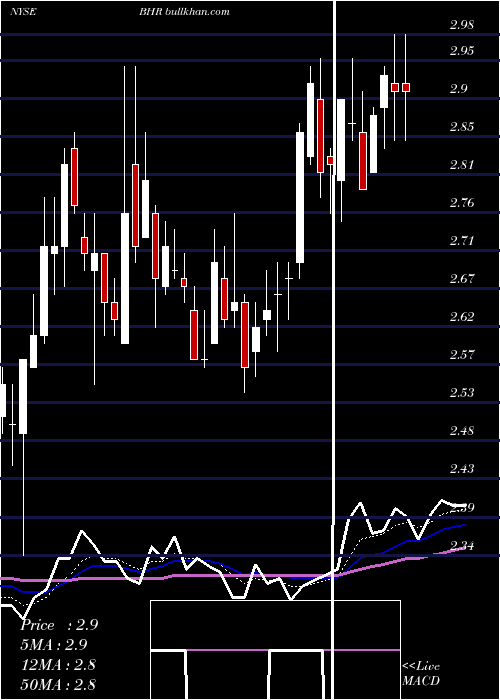Image resolution: width=500 pixels, height=700 pixels.
Task: Click the last red candlestick near 2.9
Action: point(406,88)
